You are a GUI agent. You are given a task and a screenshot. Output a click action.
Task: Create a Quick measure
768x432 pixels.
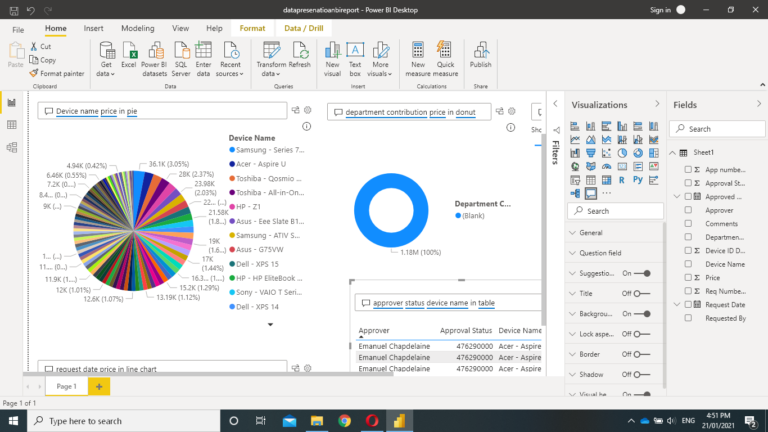coord(445,59)
